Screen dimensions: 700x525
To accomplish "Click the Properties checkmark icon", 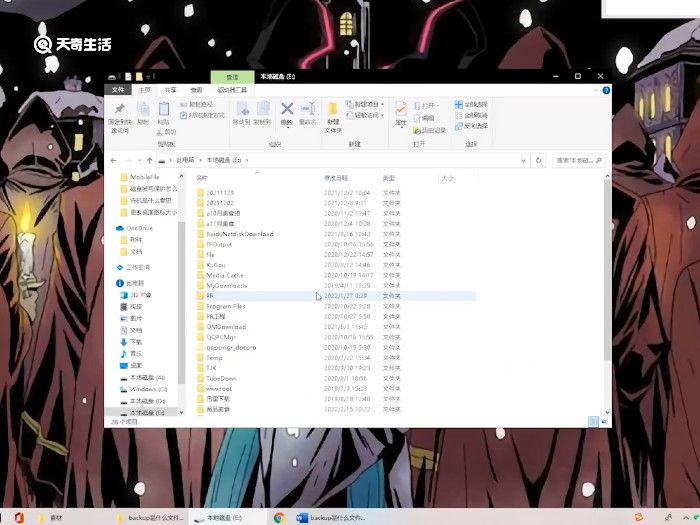I will (401, 108).
